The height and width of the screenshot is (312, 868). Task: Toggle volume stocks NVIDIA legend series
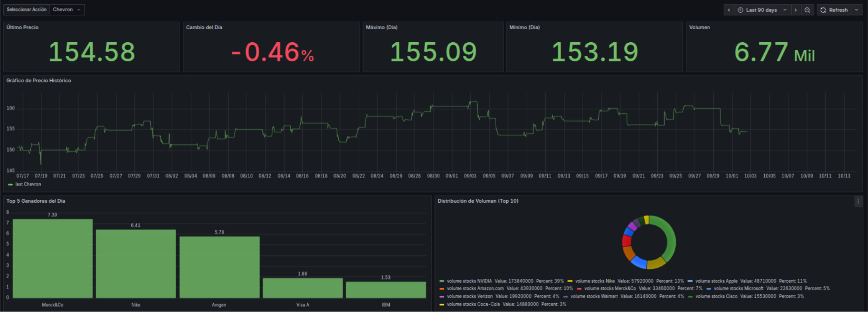[469, 281]
